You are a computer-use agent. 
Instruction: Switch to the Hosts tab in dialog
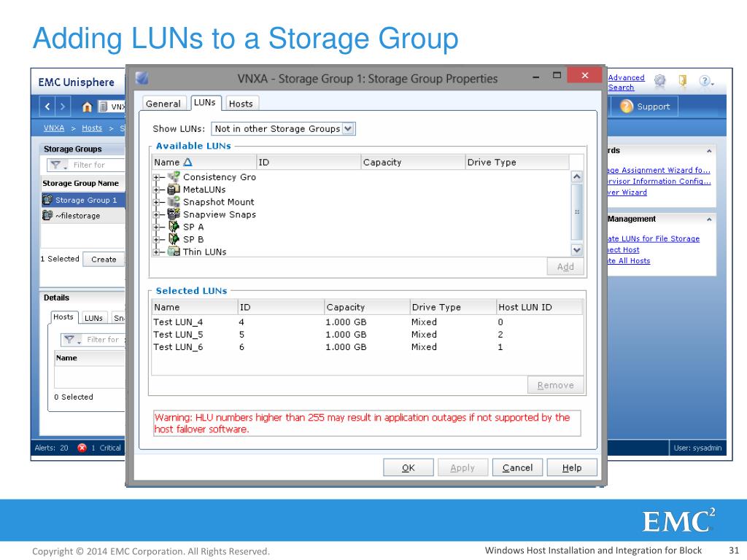241,104
